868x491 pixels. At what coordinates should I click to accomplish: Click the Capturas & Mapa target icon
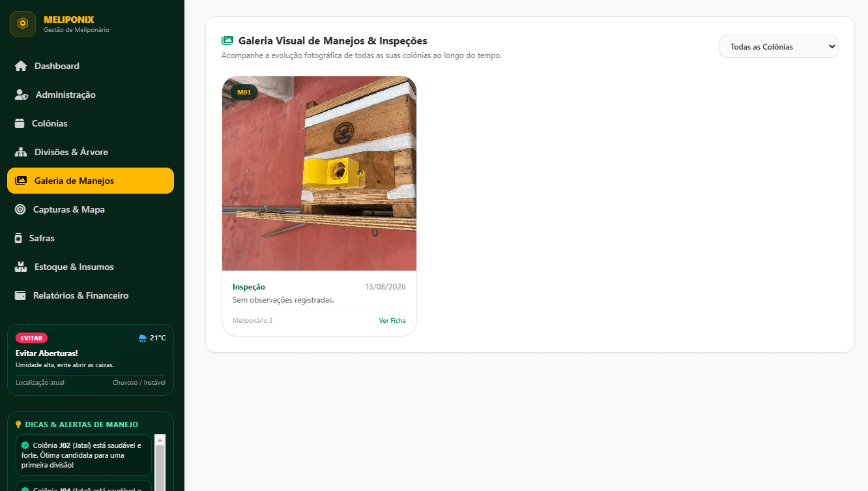click(x=21, y=209)
